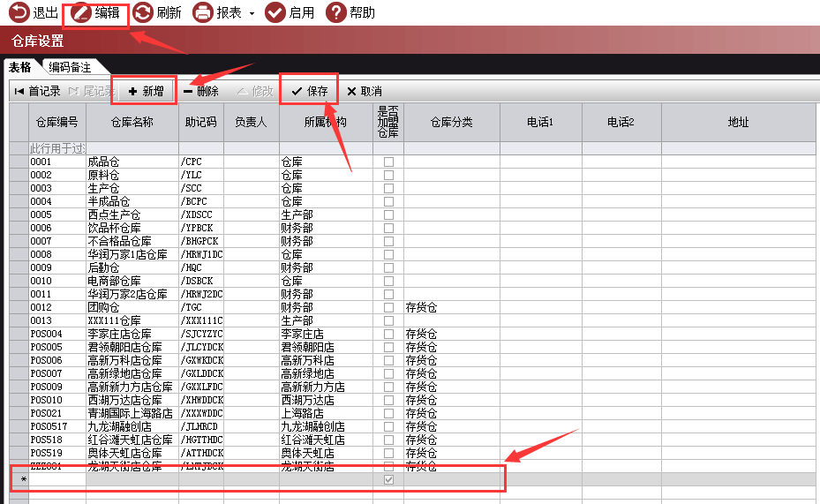Click the 电话2 column header

coord(621,123)
